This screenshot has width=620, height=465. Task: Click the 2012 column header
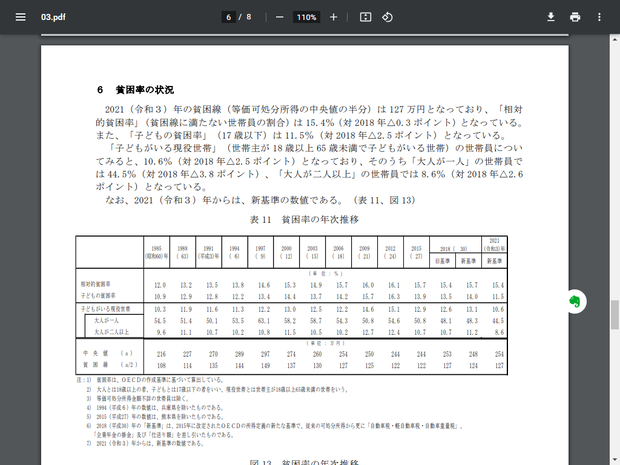[390, 252]
